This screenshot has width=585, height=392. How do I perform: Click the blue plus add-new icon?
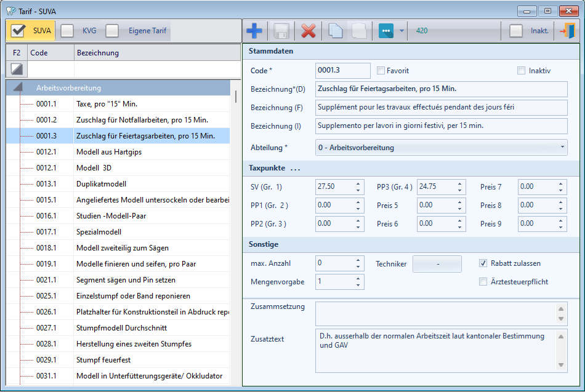[254, 31]
